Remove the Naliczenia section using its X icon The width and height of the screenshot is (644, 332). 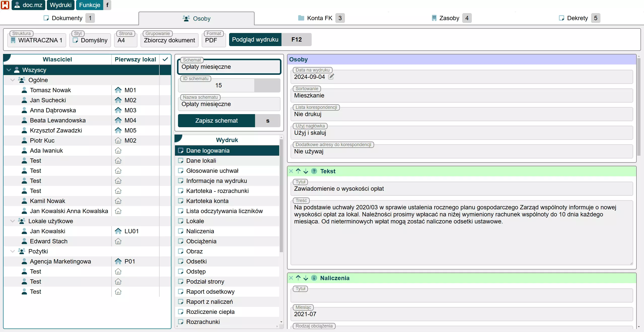(291, 278)
